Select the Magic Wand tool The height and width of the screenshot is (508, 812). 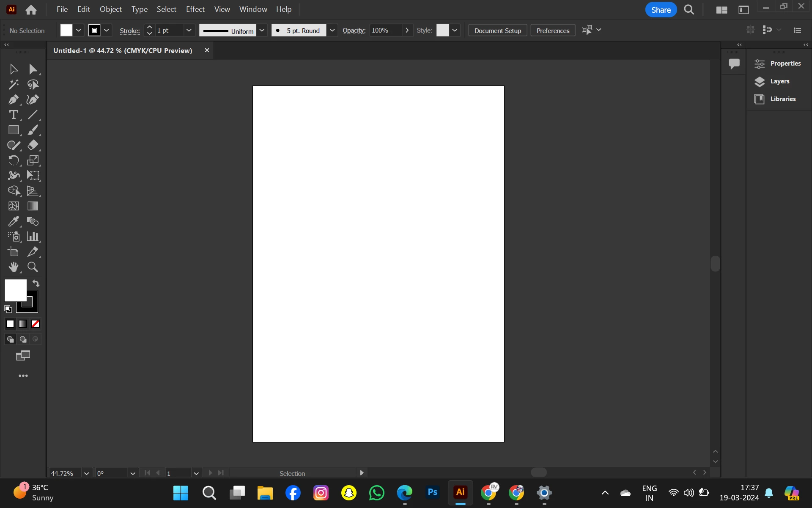click(13, 84)
